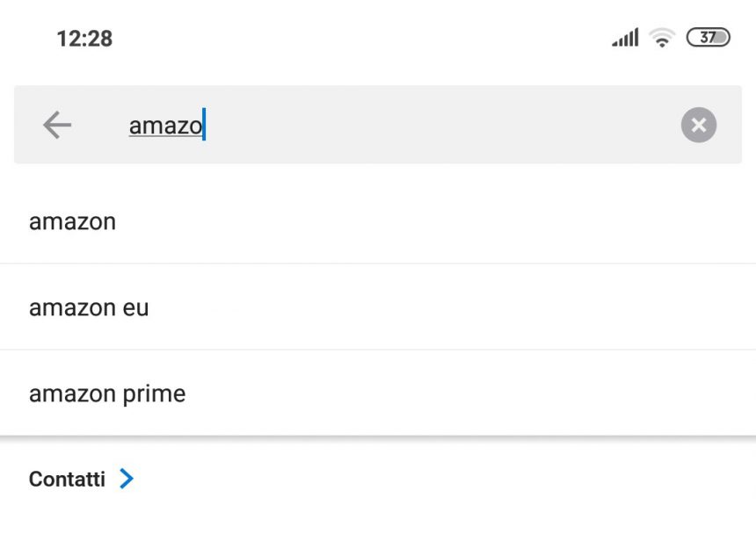
Task: Tap the underlined 'amazo' query text
Action: [165, 126]
